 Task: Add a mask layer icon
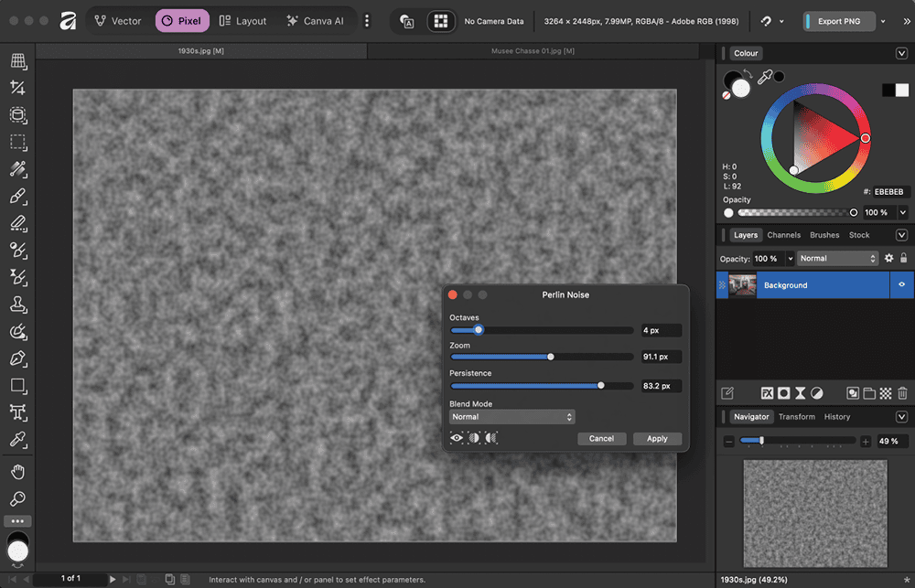(x=784, y=393)
